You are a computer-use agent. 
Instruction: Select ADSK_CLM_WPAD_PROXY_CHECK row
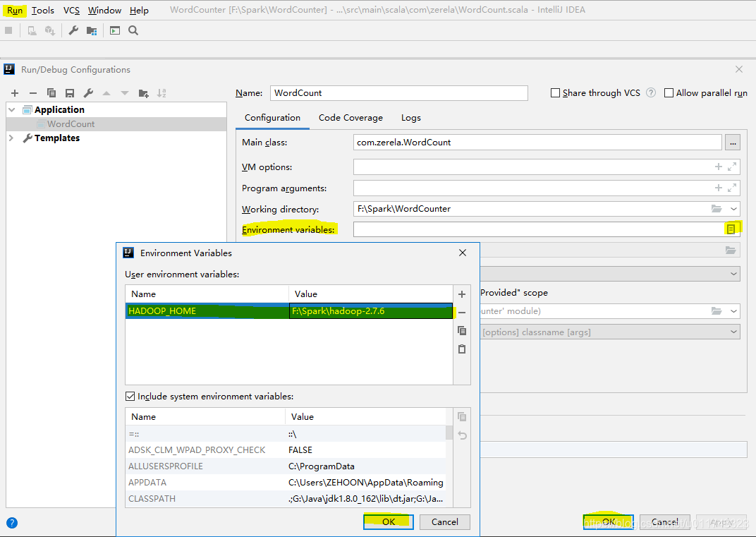[286, 450]
